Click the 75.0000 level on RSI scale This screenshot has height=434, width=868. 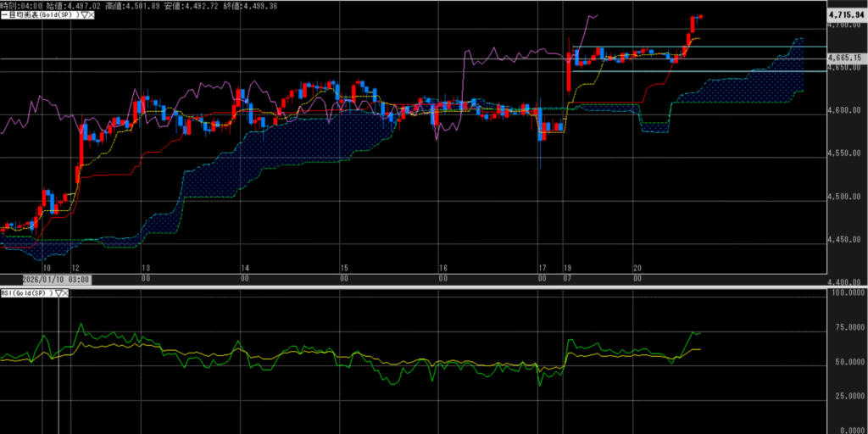click(846, 326)
